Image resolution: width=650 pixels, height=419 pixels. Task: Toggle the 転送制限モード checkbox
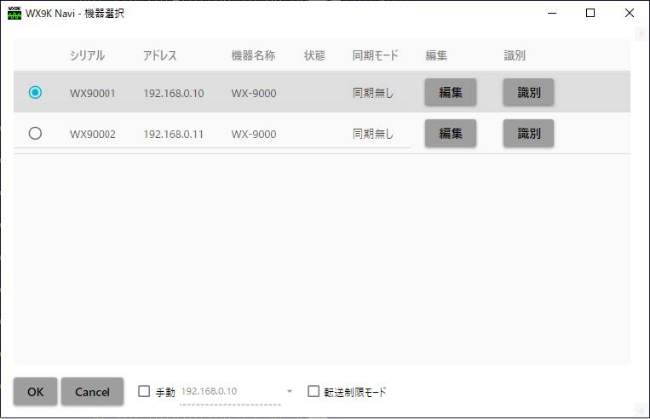coord(314,392)
